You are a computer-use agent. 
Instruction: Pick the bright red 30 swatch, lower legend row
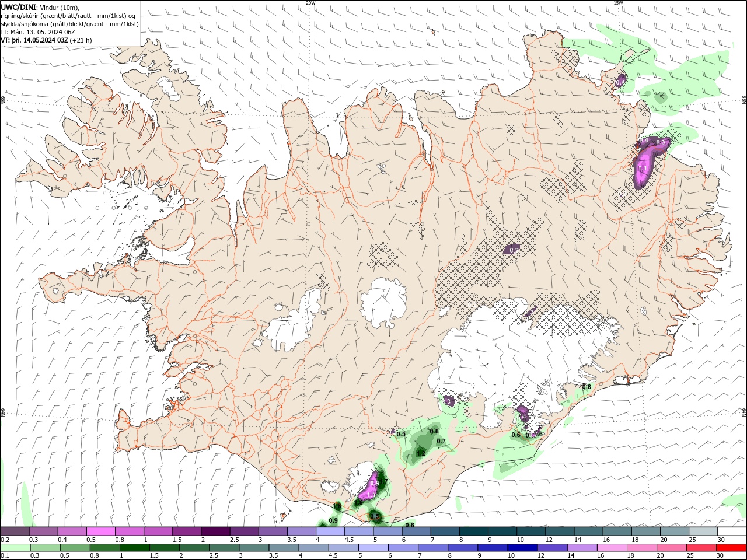(x=731, y=548)
